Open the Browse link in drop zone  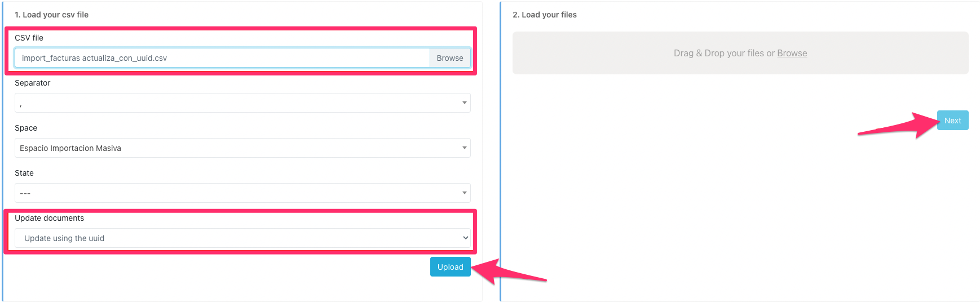(792, 53)
